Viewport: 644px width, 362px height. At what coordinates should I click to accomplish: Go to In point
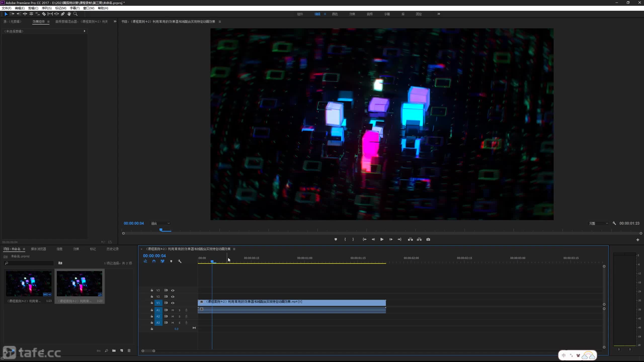[x=364, y=239]
